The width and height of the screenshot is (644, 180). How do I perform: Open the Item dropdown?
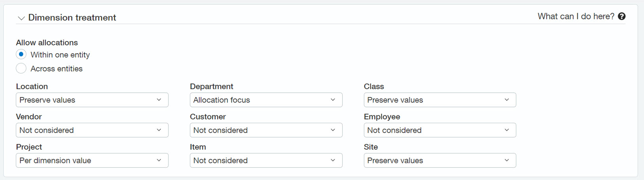tap(266, 160)
